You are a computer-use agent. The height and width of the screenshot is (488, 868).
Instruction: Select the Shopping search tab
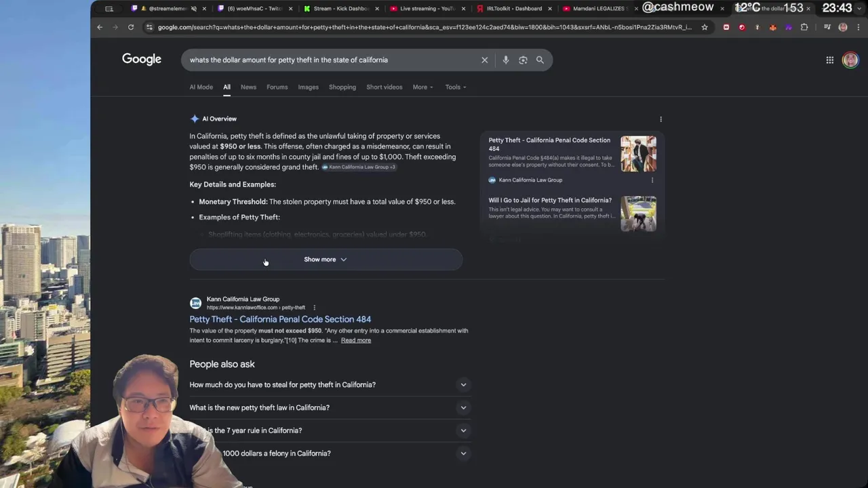coord(342,87)
